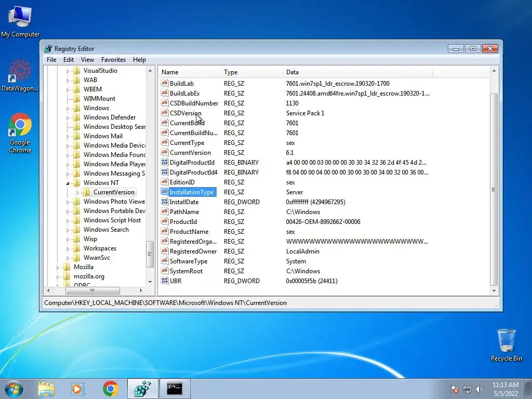Open the volume speaker tray icon
The image size is (532, 399).
(x=480, y=389)
